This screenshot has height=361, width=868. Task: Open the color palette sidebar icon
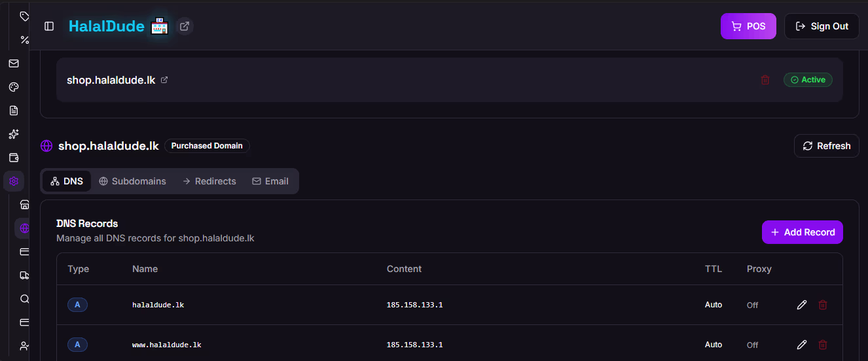(x=14, y=87)
